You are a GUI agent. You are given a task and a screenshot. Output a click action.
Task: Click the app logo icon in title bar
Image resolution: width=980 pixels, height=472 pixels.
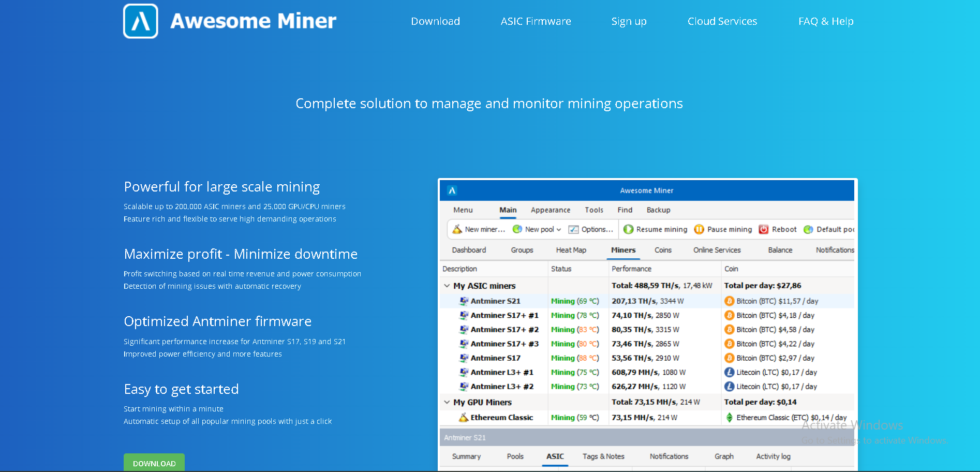click(452, 190)
